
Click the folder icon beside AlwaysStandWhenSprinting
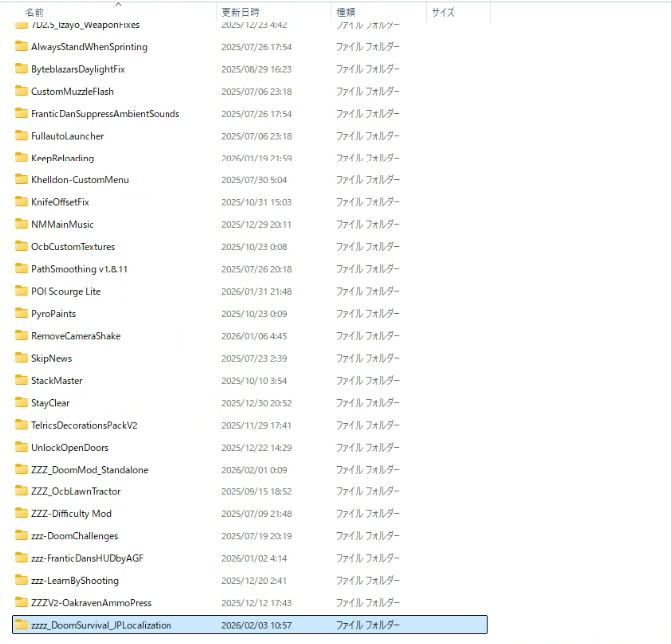21,47
